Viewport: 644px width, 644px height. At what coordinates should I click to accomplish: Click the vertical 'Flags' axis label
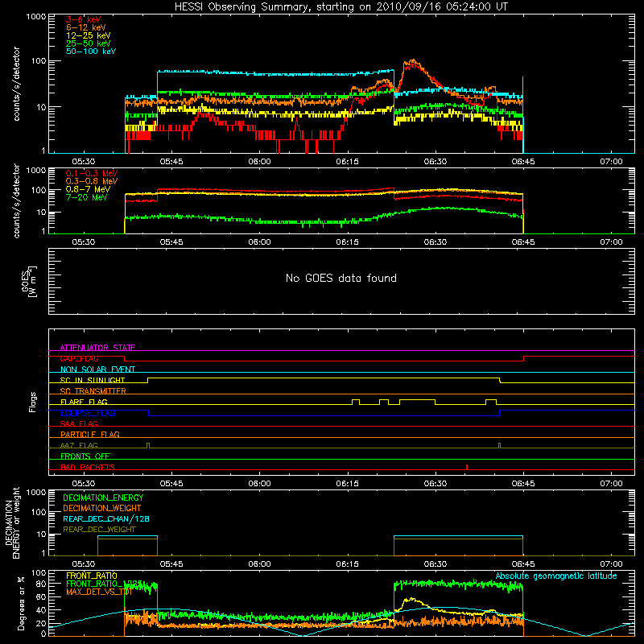tap(32, 402)
